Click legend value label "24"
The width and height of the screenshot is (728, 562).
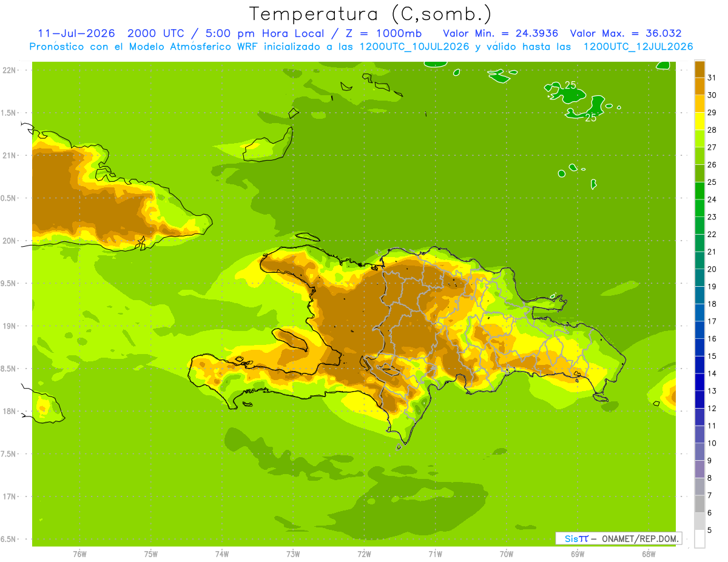712,199
